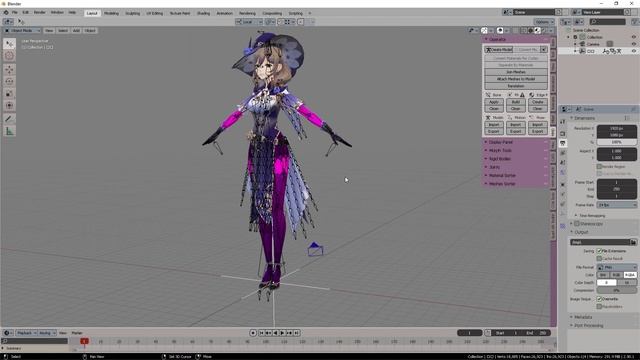
Task: Open the transform orientation Local dropdown
Action: tap(249, 22)
